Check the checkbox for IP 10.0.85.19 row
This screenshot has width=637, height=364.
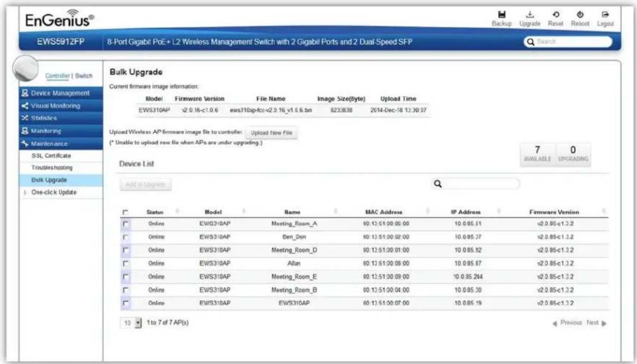click(x=126, y=303)
